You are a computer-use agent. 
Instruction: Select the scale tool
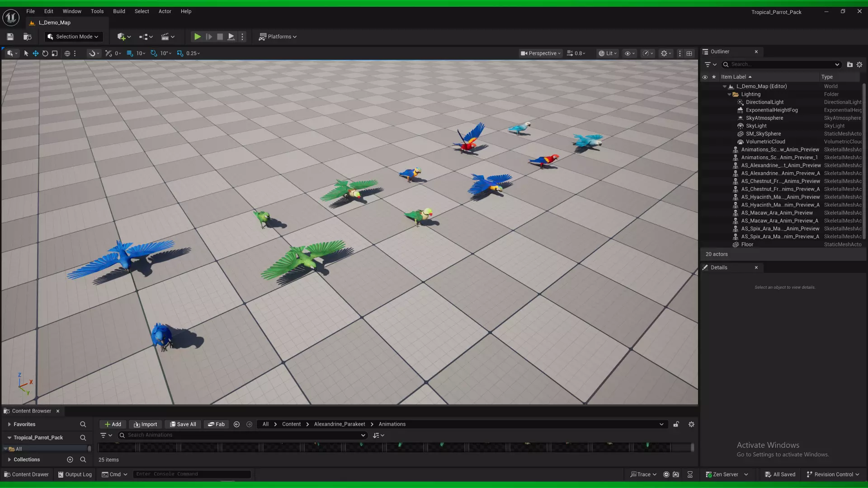click(x=55, y=53)
